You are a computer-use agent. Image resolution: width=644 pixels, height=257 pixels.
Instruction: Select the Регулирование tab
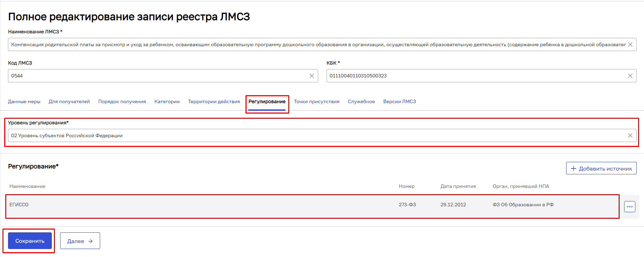267,101
